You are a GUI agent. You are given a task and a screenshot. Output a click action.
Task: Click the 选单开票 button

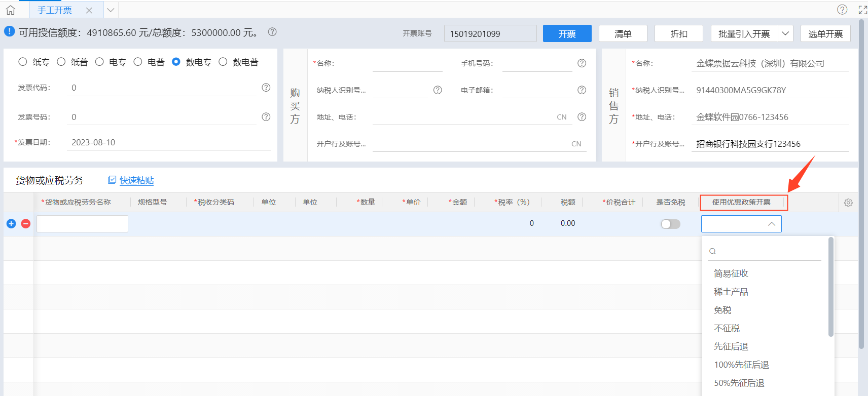tap(825, 33)
